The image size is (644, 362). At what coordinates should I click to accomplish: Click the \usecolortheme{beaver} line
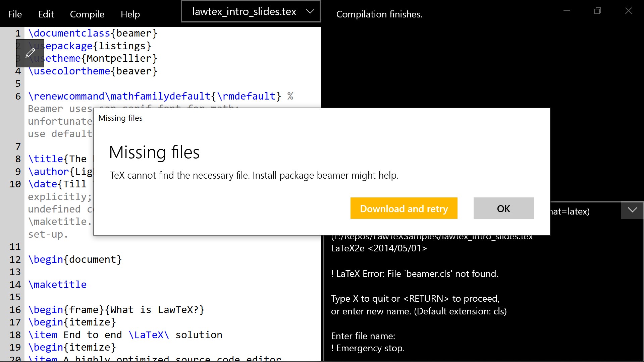click(93, 71)
